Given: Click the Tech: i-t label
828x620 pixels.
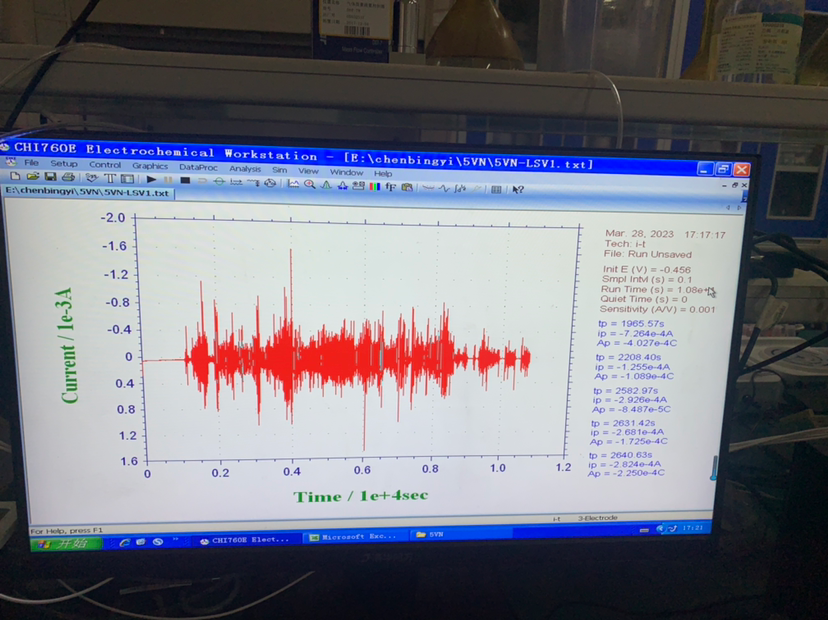Looking at the screenshot, I should (x=625, y=244).
